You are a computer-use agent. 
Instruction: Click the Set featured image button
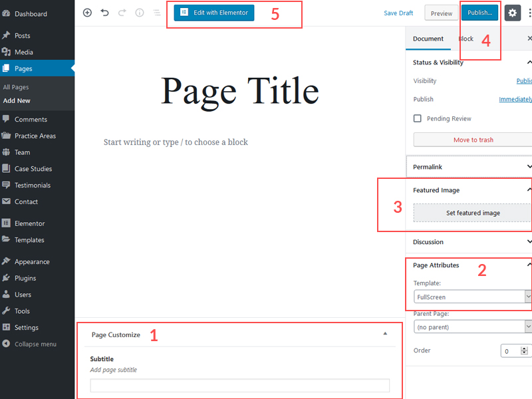(x=473, y=213)
